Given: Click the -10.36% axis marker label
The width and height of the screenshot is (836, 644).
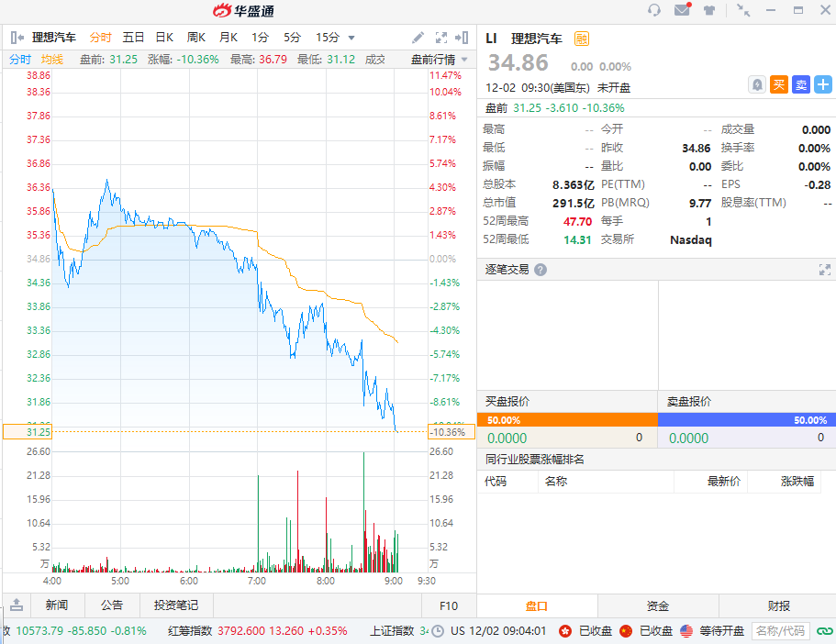Looking at the screenshot, I should pos(451,432).
